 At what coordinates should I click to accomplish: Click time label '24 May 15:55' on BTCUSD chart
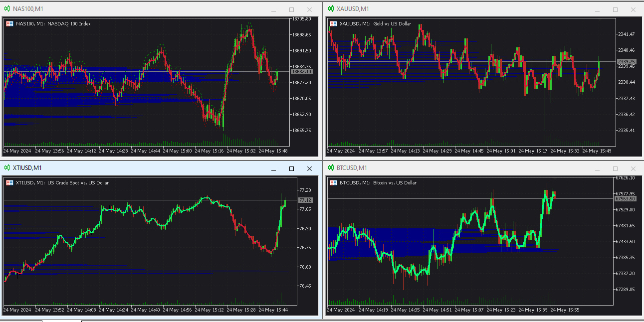(x=565, y=310)
